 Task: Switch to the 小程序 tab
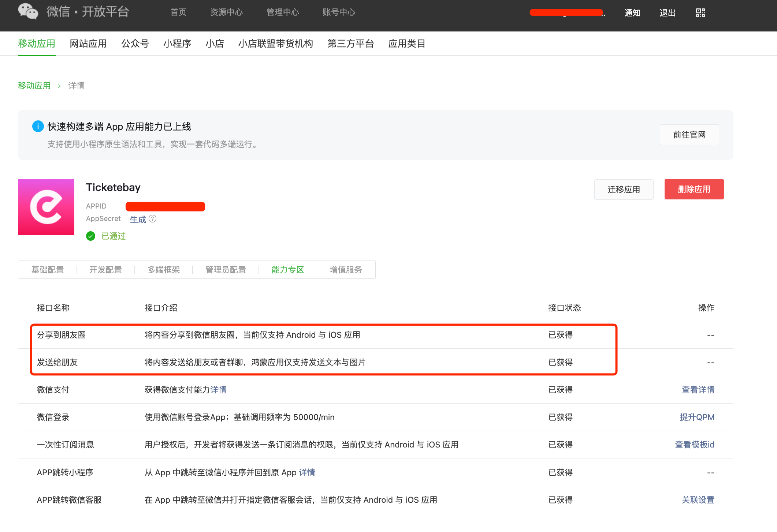pyautogui.click(x=177, y=44)
